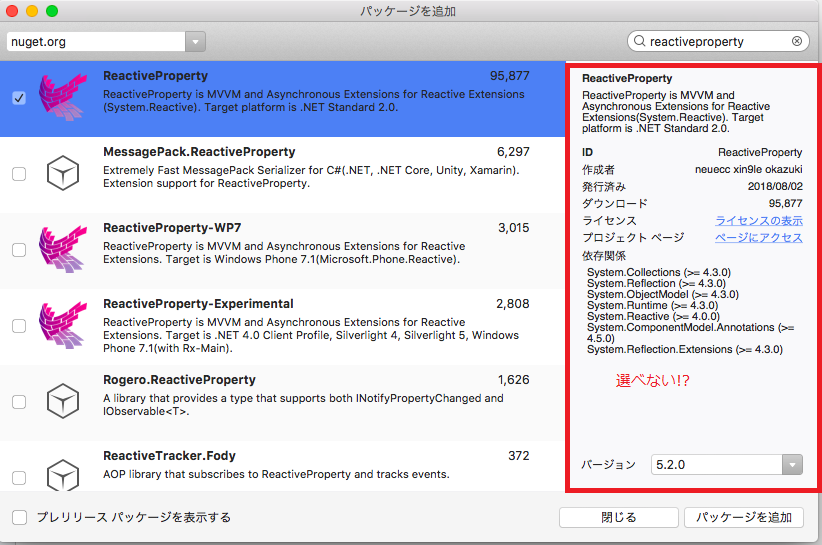
Task: Click the magnifier icon in search box
Action: [640, 41]
